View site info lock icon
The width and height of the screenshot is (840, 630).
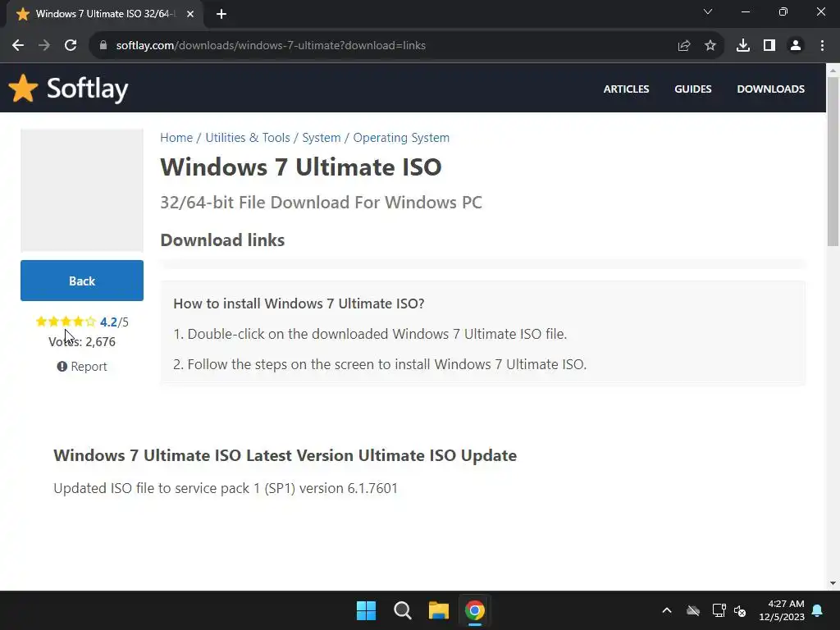[103, 46]
